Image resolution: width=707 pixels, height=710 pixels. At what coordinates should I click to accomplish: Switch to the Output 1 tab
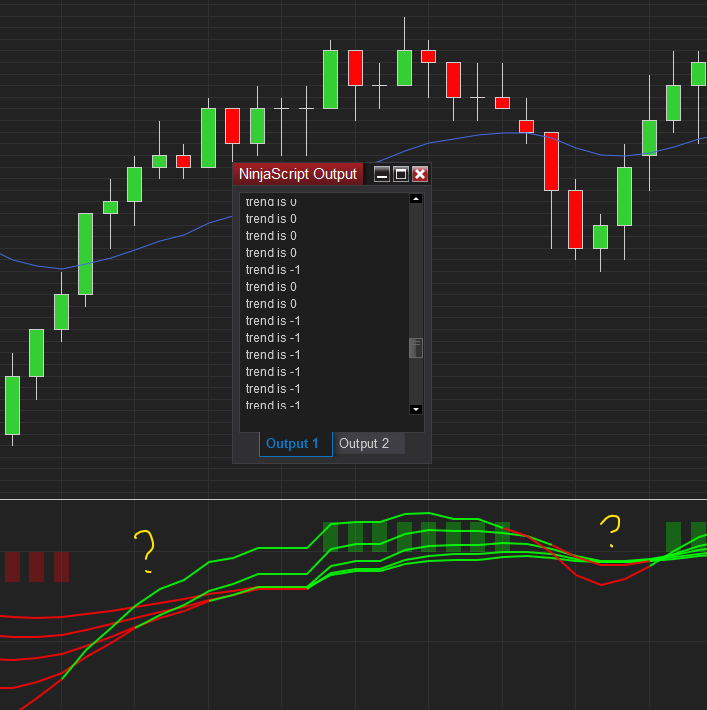click(296, 444)
